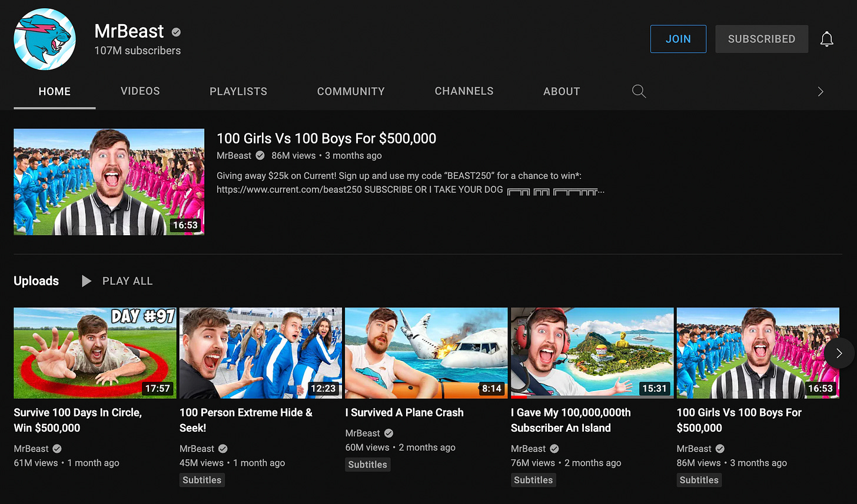This screenshot has width=857, height=504.
Task: Click the 12:23 duration badge
Action: tap(323, 388)
